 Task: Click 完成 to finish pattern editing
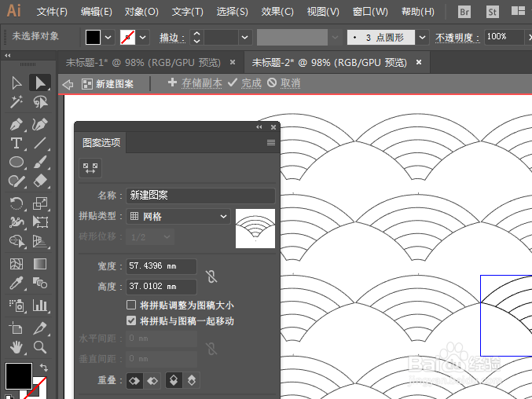(x=251, y=83)
